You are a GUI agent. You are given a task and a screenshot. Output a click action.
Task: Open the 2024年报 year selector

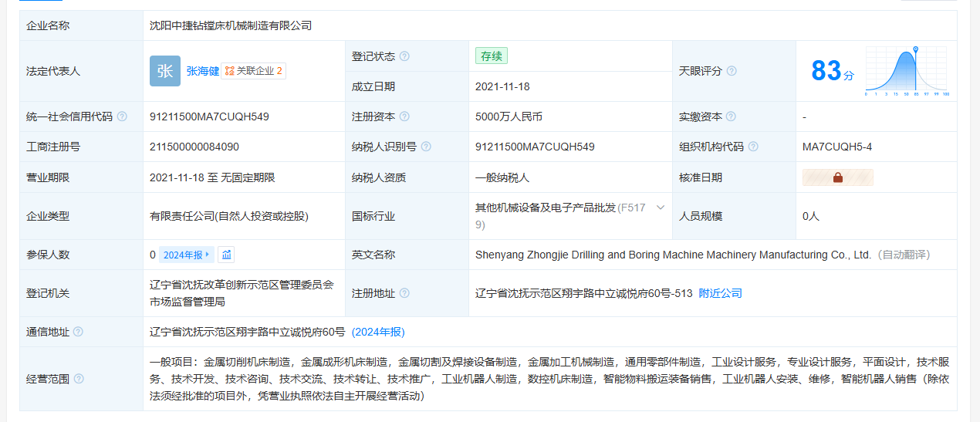click(x=186, y=255)
